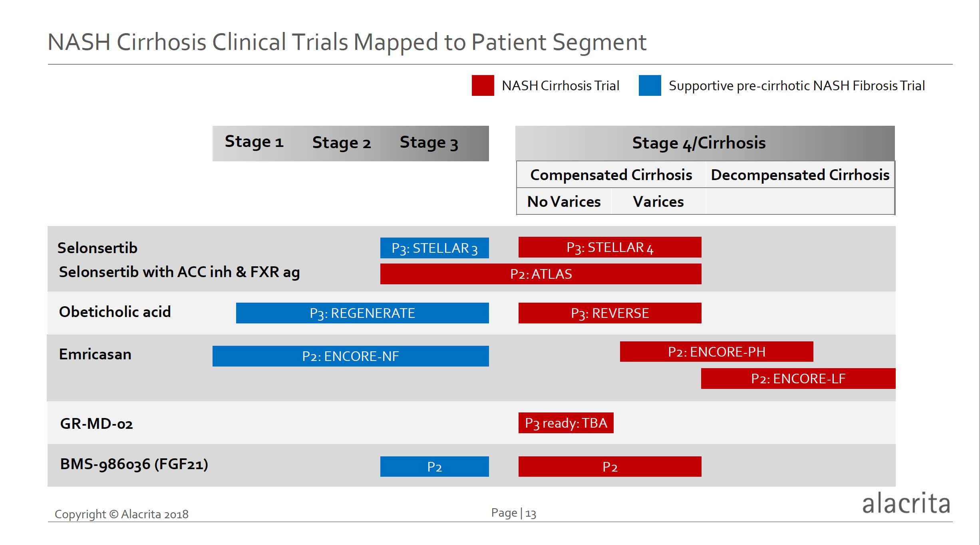Click the Decompensated Cirrhosis header cell
This screenshot has height=545, width=980.
tap(800, 174)
